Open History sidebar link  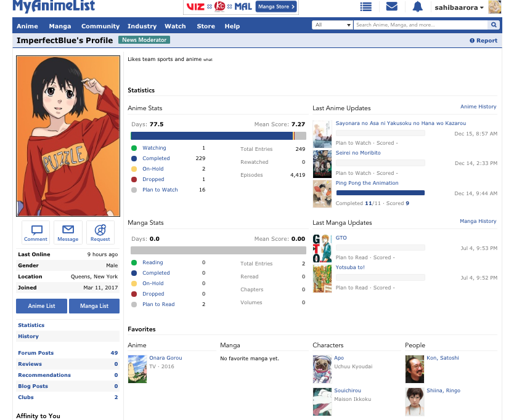coord(28,336)
